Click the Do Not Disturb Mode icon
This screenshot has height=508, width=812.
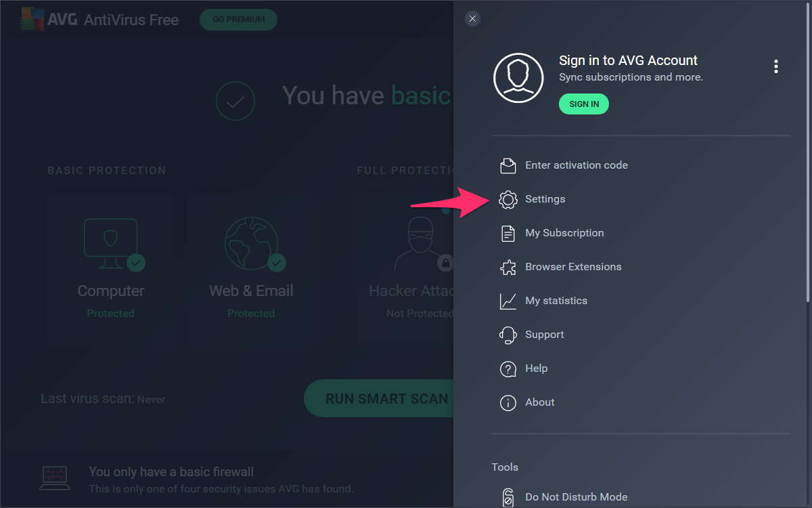507,497
